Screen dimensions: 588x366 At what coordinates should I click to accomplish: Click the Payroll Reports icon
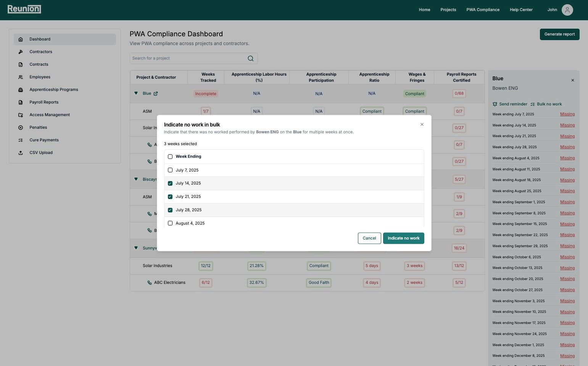click(x=21, y=102)
